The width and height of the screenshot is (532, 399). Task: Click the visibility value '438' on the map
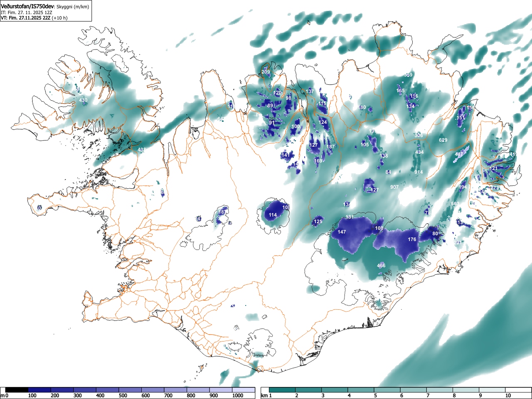coord(142,150)
